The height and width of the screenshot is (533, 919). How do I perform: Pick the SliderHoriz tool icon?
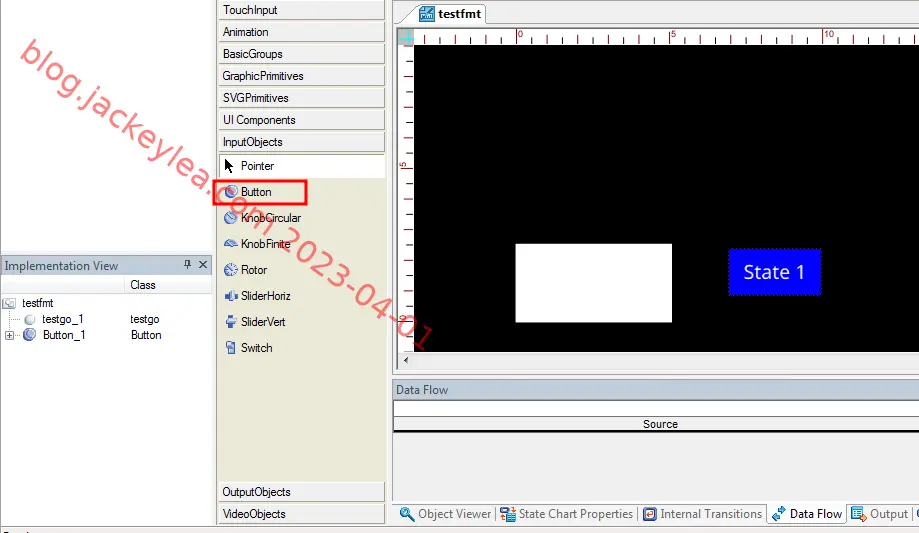pyautogui.click(x=231, y=296)
